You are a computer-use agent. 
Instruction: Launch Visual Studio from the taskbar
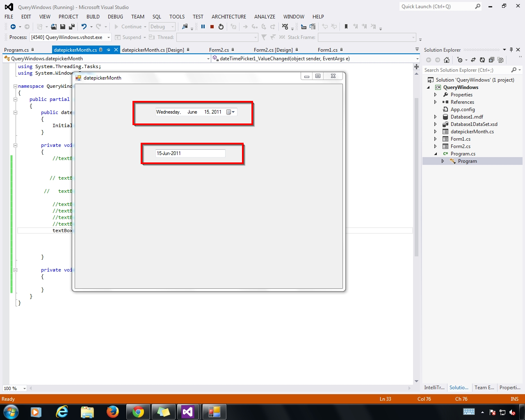pos(189,412)
